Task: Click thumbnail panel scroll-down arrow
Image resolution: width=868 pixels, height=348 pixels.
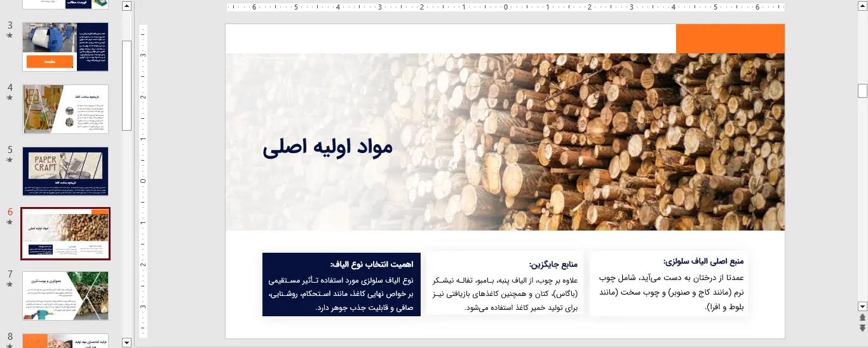Action: tap(126, 342)
